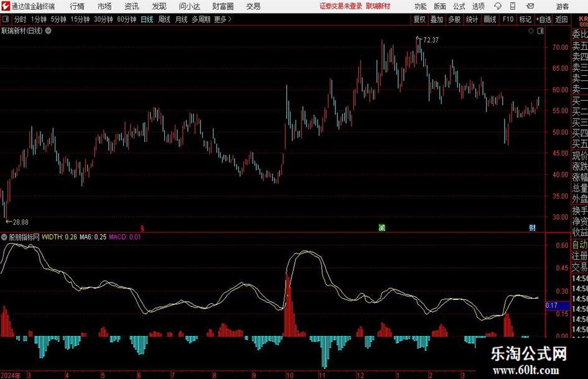Click the 标记 mark button

pyautogui.click(x=525, y=19)
